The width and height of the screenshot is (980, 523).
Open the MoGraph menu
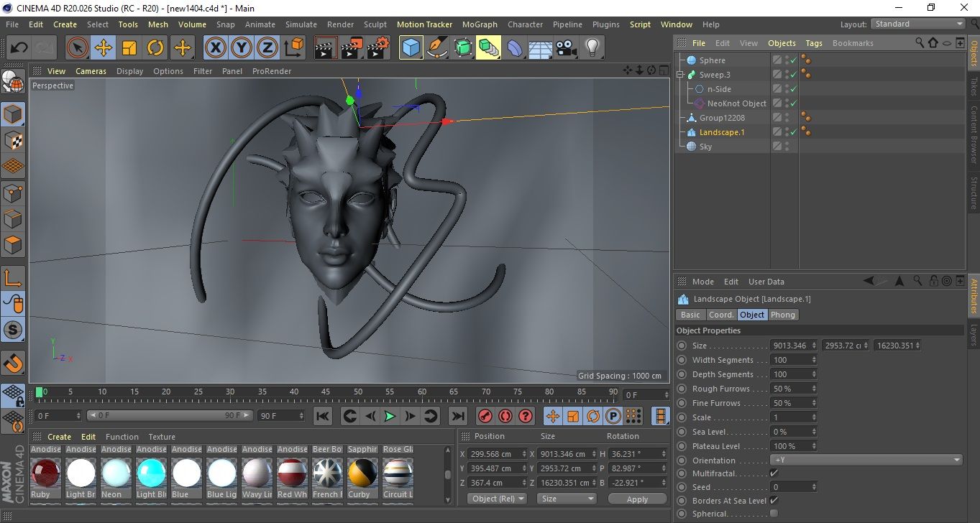coord(479,24)
